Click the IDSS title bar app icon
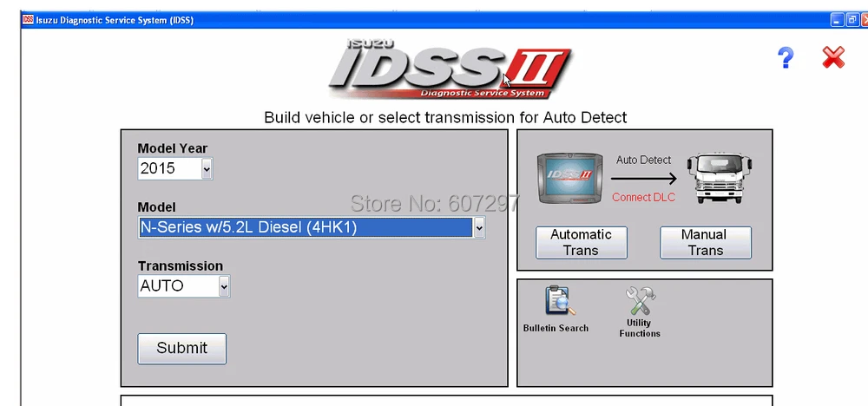This screenshot has width=868, height=406. pos(28,20)
